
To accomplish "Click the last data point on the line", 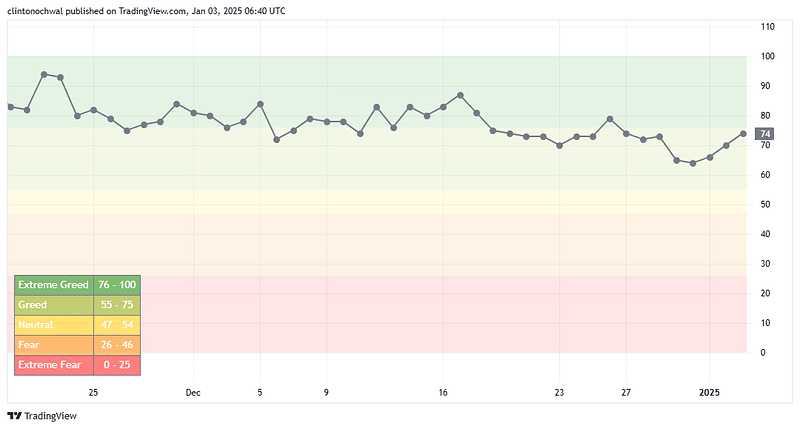I will [743, 133].
